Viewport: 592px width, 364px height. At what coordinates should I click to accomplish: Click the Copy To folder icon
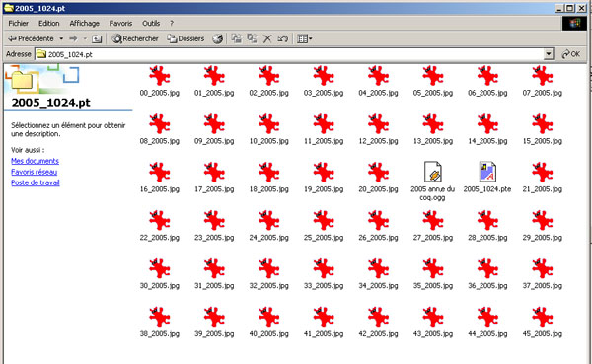[x=252, y=38]
